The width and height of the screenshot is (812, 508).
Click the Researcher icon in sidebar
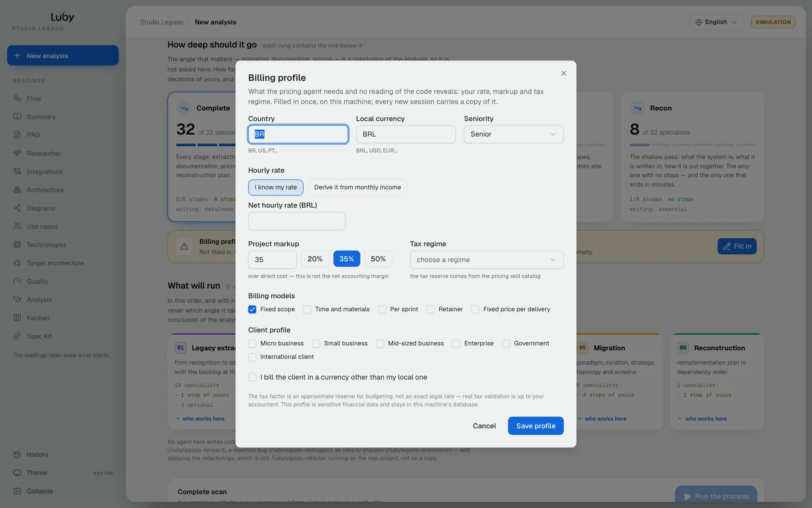17,153
